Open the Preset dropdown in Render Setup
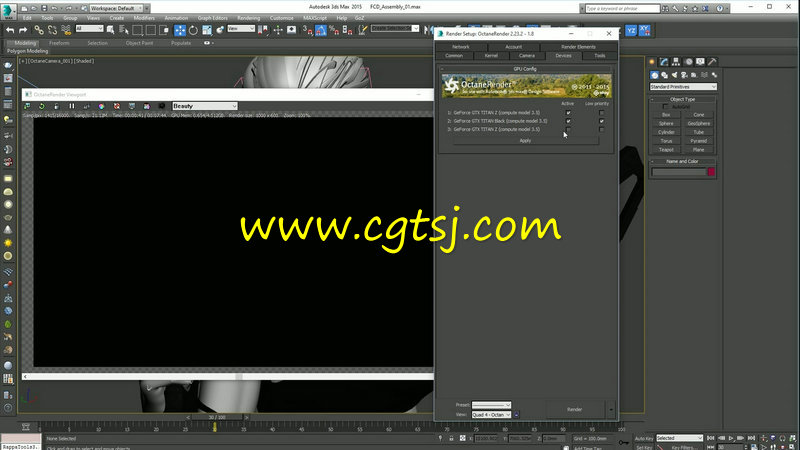This screenshot has height=450, width=800. (x=491, y=405)
